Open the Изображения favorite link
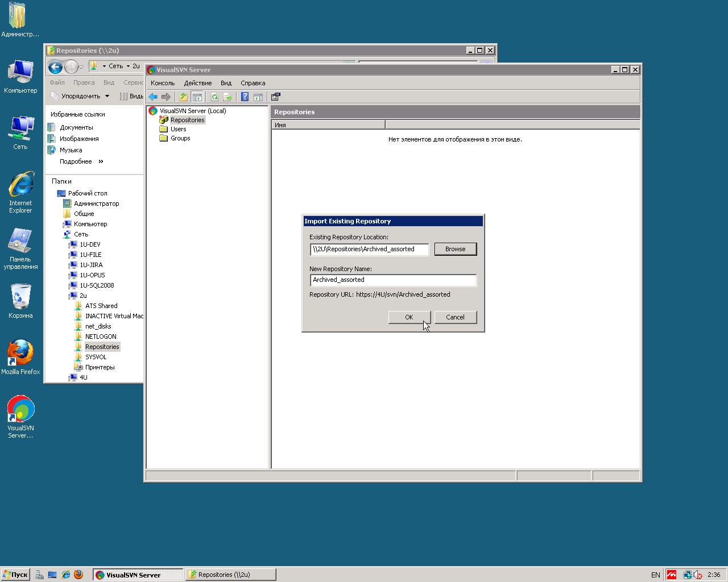 [79, 139]
